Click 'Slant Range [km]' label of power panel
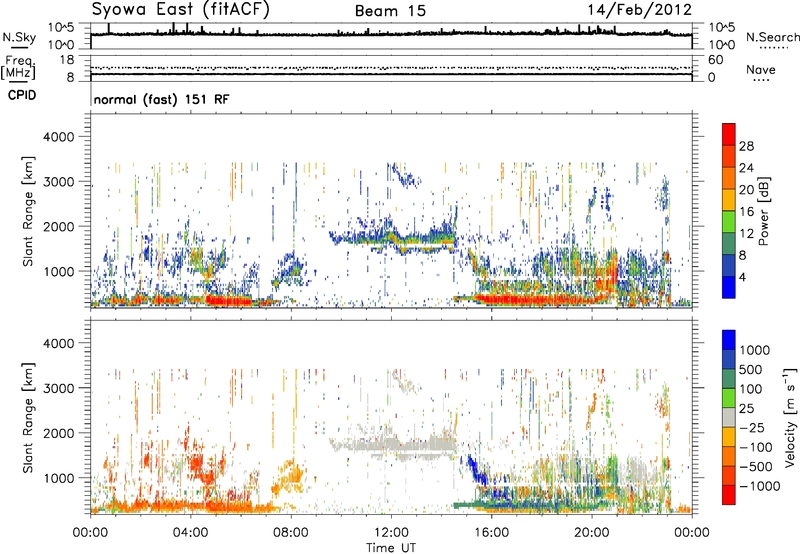The width and height of the screenshot is (800, 554). tap(28, 211)
